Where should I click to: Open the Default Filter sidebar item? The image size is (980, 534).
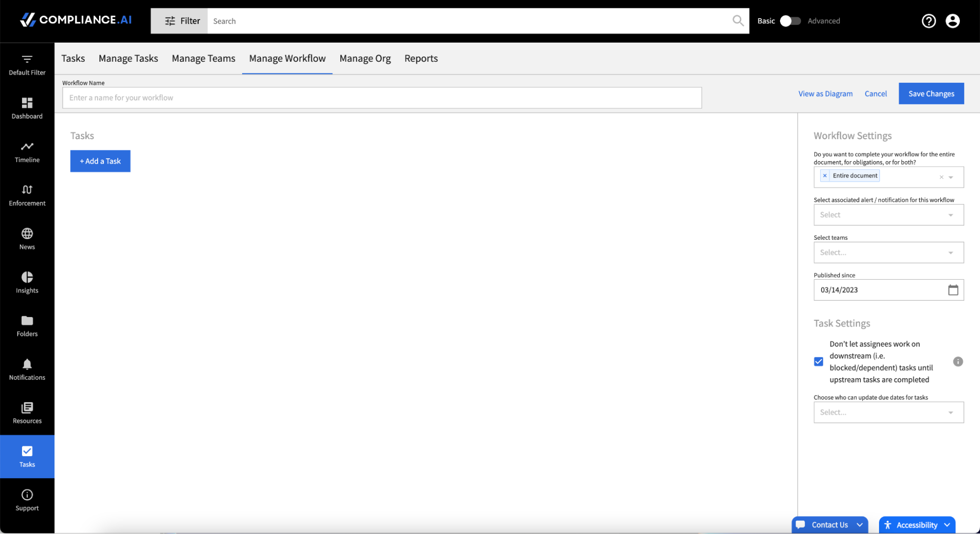tap(27, 65)
